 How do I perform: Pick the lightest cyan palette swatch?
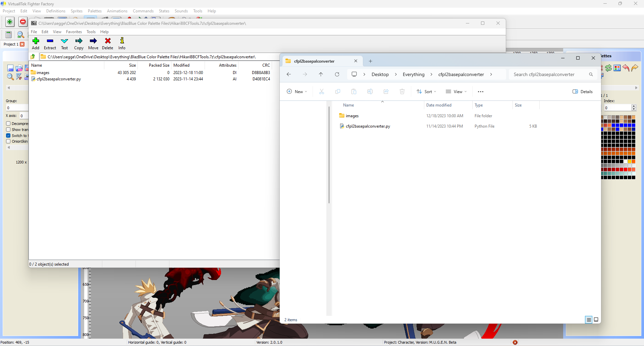pyautogui.click(x=634, y=174)
